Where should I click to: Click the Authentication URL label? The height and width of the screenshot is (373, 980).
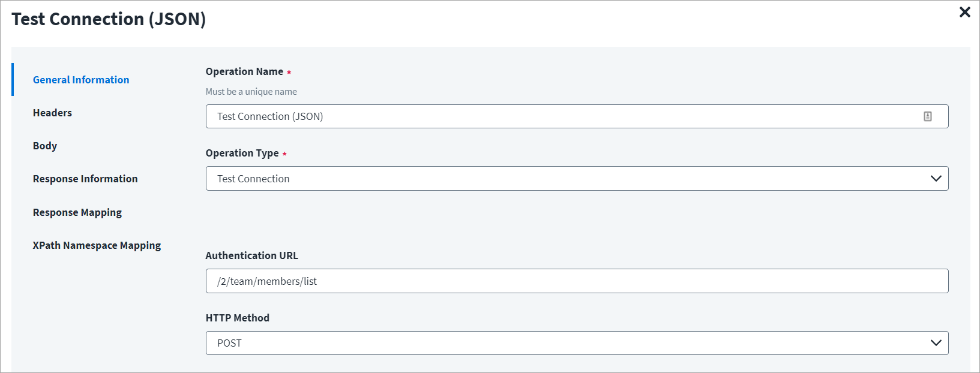[251, 255]
